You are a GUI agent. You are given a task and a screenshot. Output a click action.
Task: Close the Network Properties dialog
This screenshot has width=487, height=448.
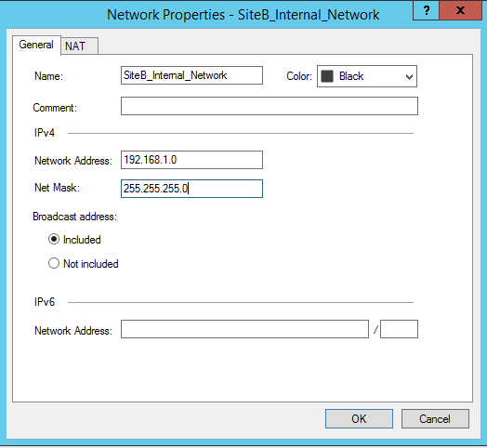click(x=461, y=11)
